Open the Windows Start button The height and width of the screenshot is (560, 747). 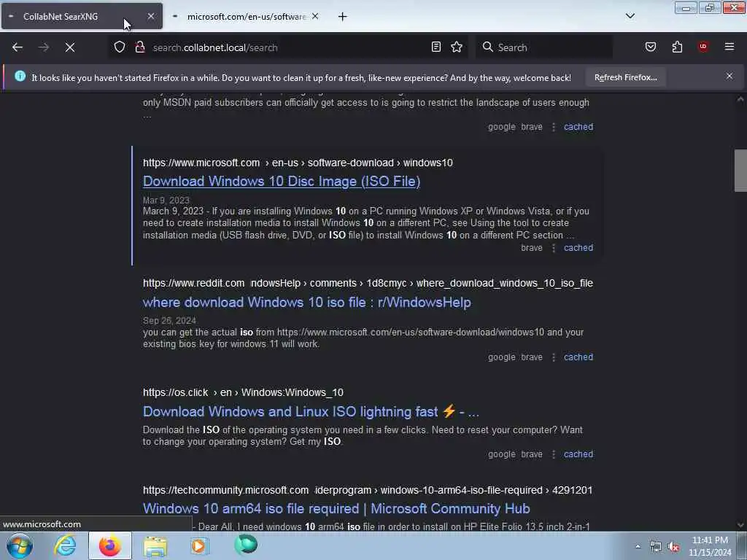(x=20, y=545)
